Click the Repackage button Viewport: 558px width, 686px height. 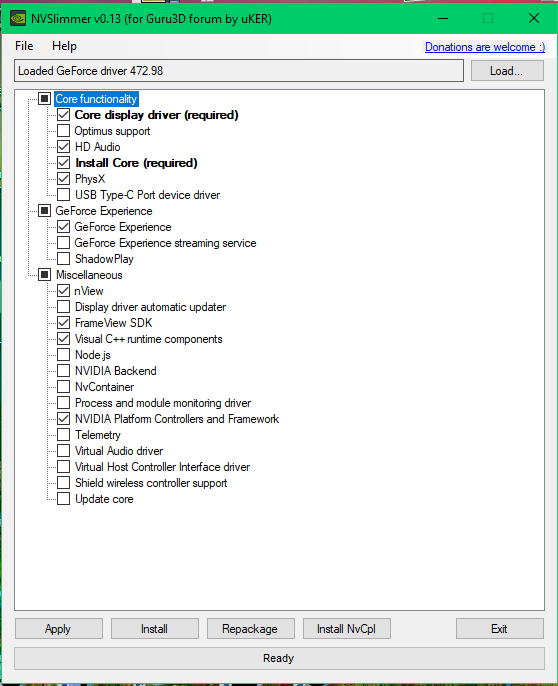tap(250, 629)
